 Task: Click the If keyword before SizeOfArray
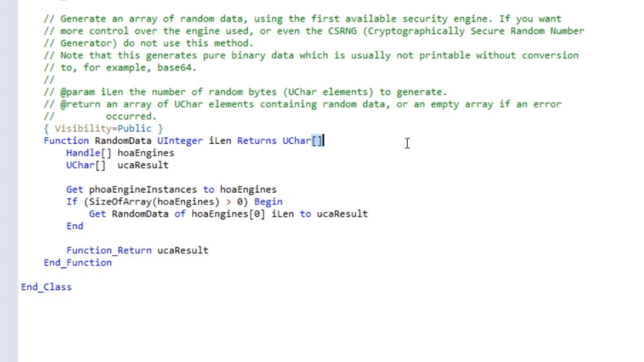pyautogui.click(x=71, y=202)
